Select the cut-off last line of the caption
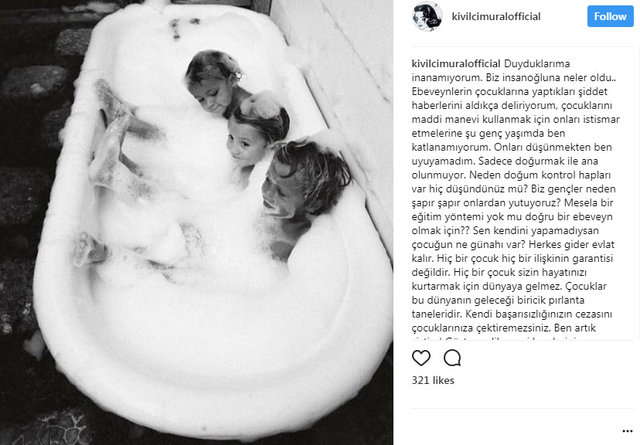The image size is (640, 445). [496, 338]
